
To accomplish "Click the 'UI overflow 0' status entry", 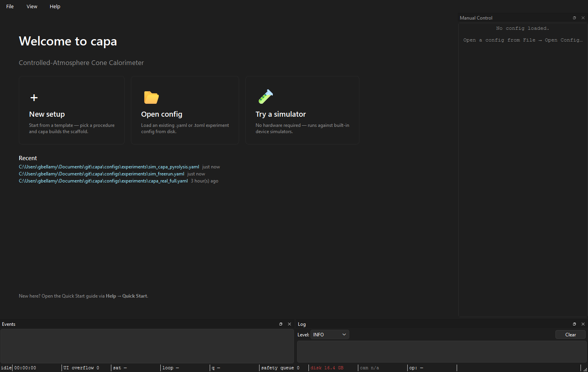I will (81, 368).
